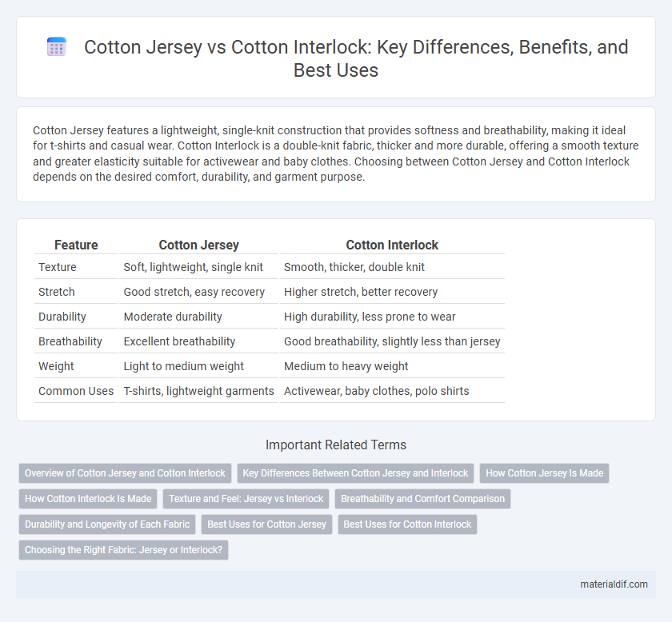Select 'Texture and Feel: Jersey vs Interlock' tag
The image size is (672, 622).
[246, 499]
